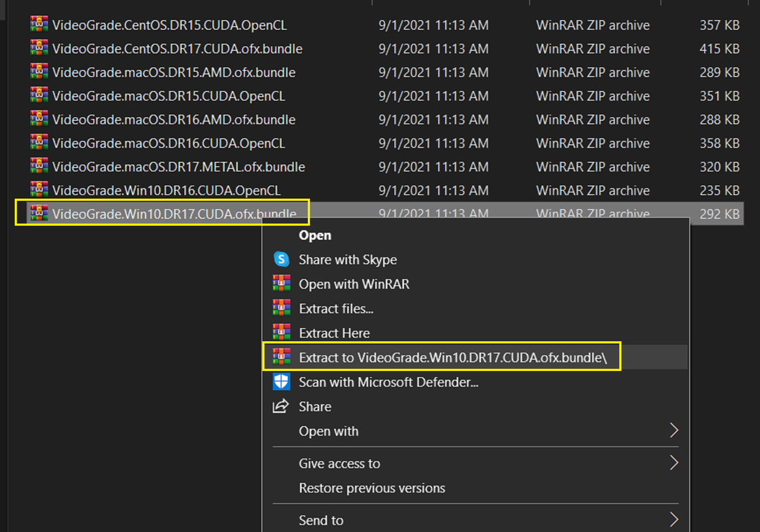Click WinRAR ZIP archive type of VideoGrade.macOS.DR16.AMD.ofx.bundle
The width and height of the screenshot is (760, 532).
click(x=593, y=120)
